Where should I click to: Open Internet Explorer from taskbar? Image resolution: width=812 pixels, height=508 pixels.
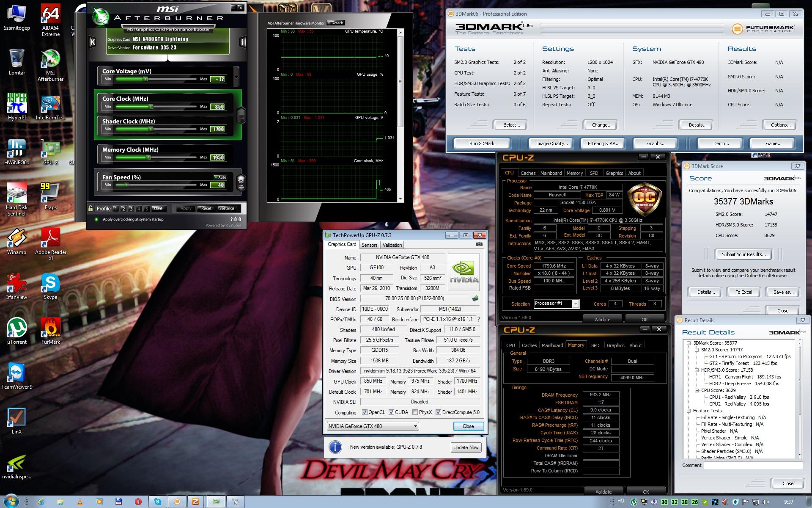tap(41, 502)
